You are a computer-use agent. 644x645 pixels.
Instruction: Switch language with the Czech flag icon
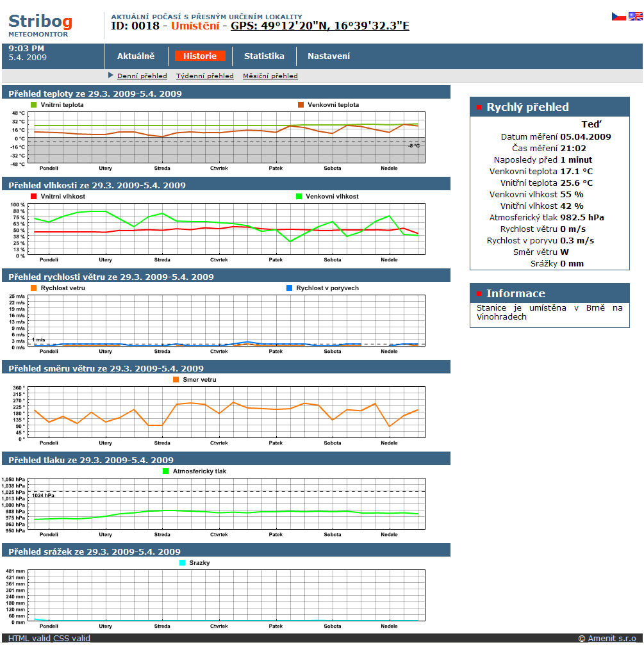(x=618, y=17)
